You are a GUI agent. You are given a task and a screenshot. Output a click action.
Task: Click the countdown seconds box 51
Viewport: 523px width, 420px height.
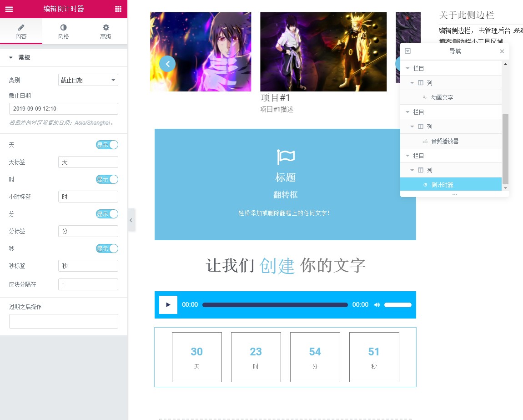coord(374,357)
